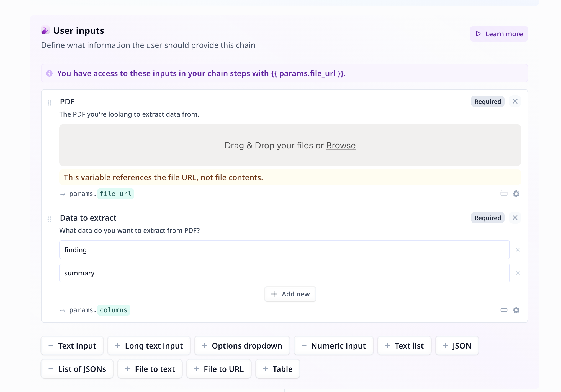Add a JSON input
561x392 pixels.
[457, 345]
